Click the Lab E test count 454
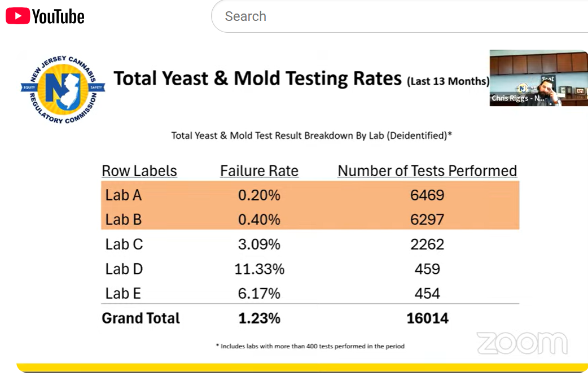Viewport: 588px width, 376px height. (x=427, y=294)
